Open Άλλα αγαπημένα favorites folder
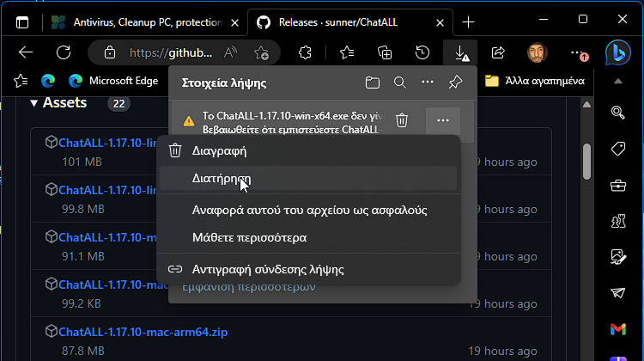This screenshot has height=361, width=644. [534, 81]
